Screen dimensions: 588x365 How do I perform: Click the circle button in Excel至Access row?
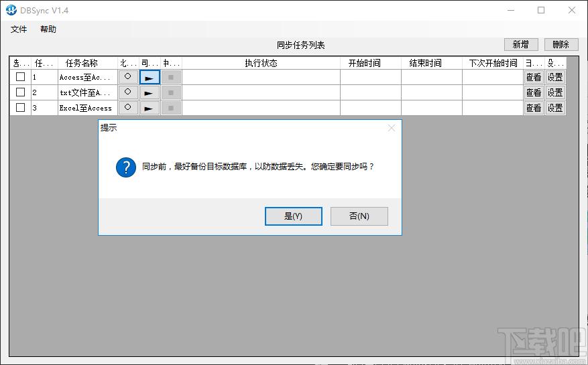128,108
